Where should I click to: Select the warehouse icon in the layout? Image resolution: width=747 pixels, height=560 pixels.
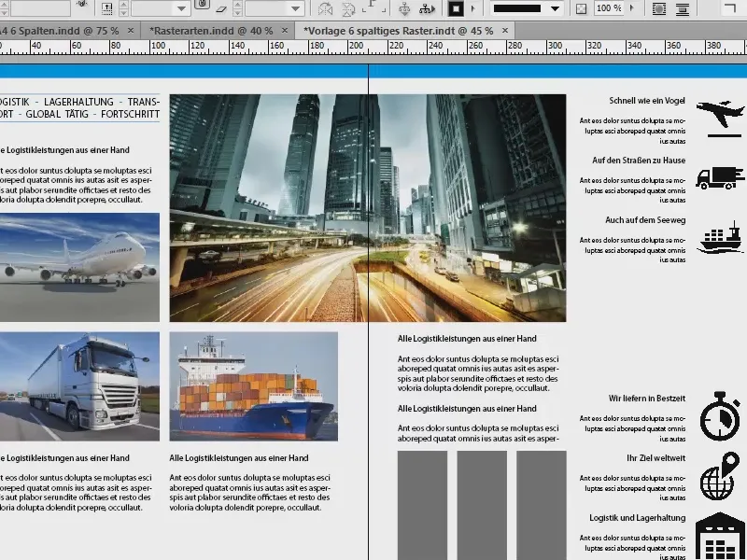pyautogui.click(x=720, y=536)
